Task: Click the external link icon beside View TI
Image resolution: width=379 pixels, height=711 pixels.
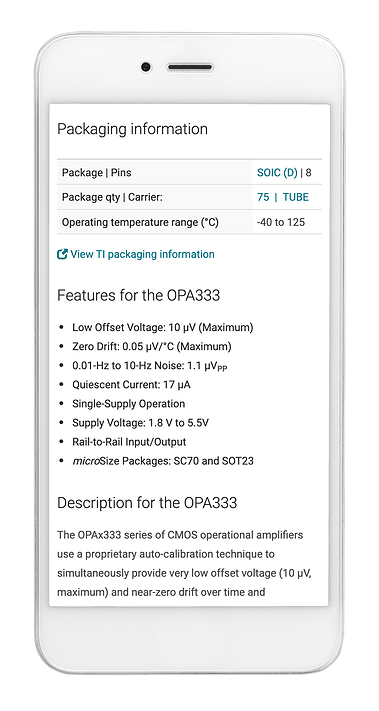Action: pos(62,254)
